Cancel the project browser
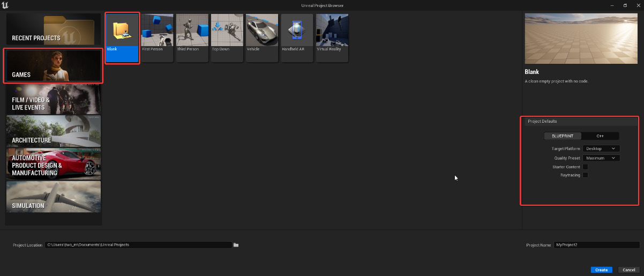 [629, 270]
